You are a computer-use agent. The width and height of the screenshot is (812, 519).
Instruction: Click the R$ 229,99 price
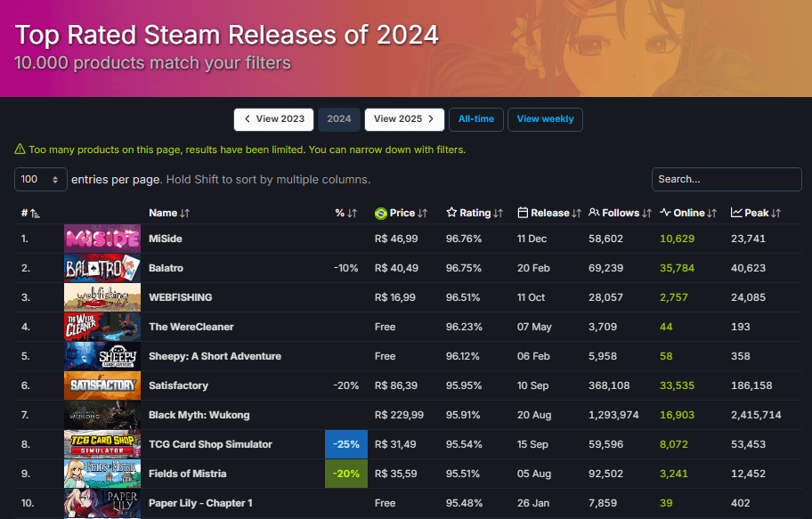pyautogui.click(x=399, y=415)
